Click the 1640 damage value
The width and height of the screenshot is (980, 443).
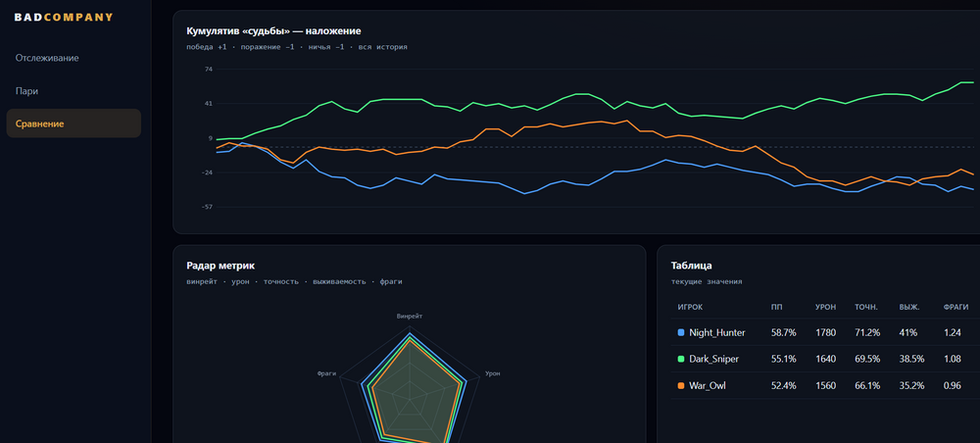click(x=825, y=360)
